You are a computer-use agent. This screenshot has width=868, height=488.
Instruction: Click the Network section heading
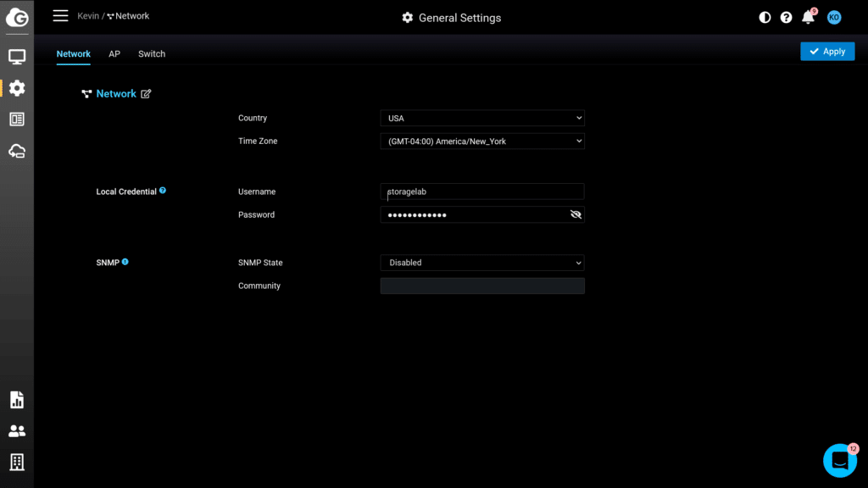(116, 93)
